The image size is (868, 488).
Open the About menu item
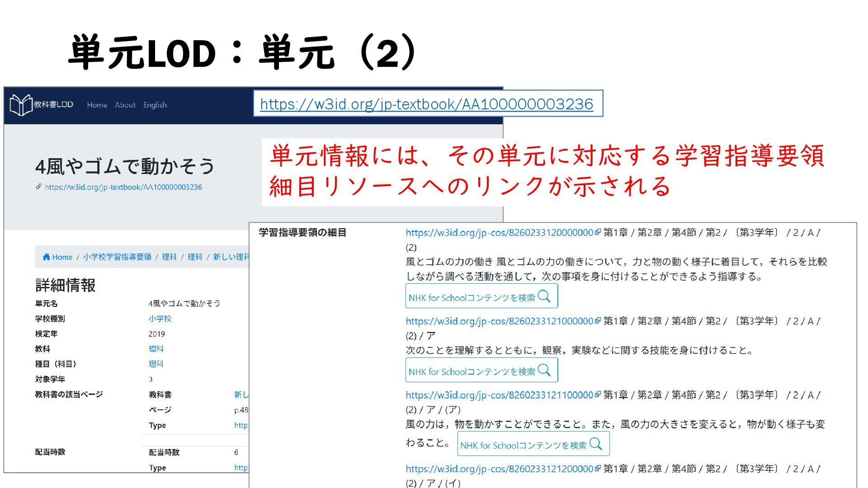tap(125, 105)
